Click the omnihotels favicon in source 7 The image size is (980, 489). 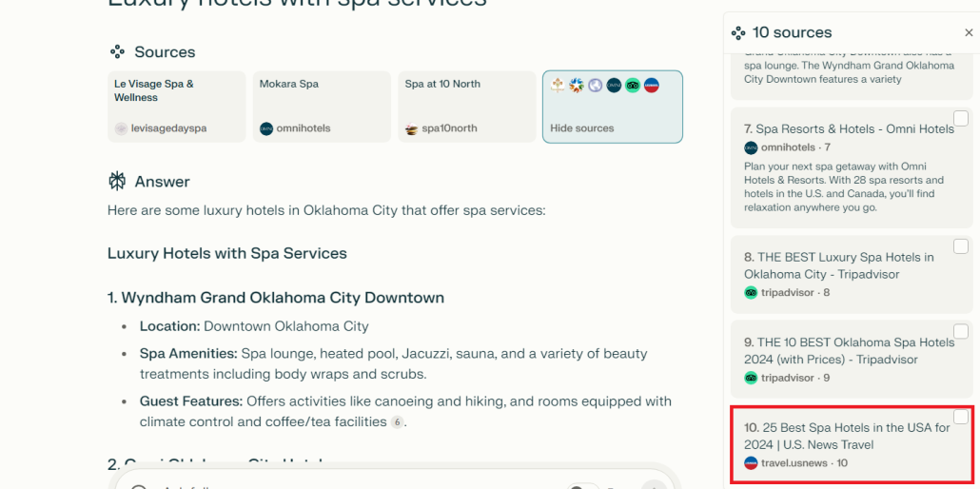[x=751, y=147]
